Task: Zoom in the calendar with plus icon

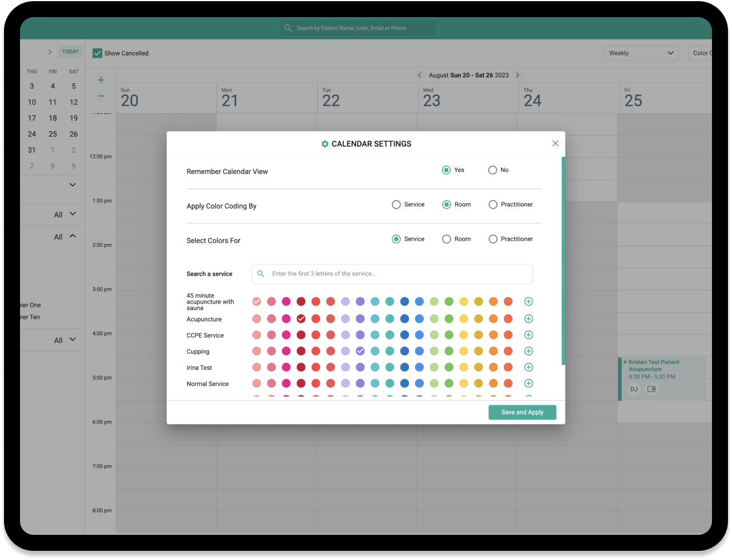Action: [x=101, y=80]
